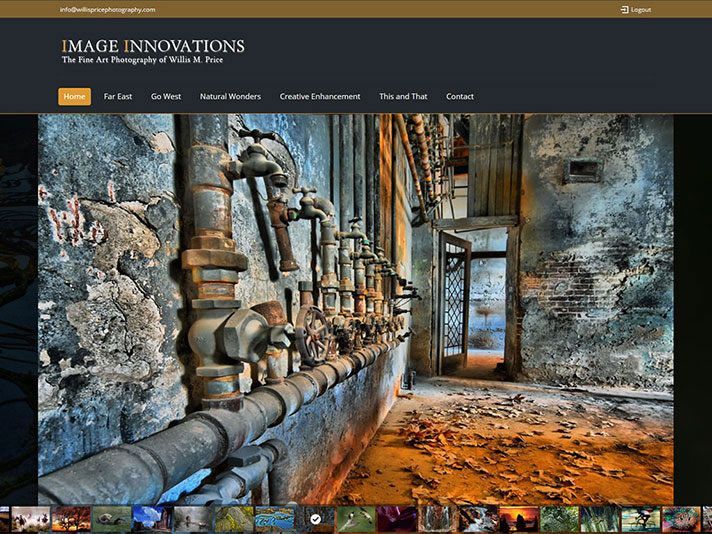
Task: Select the checkmarked active thumbnail
Action: pyautogui.click(x=316, y=519)
